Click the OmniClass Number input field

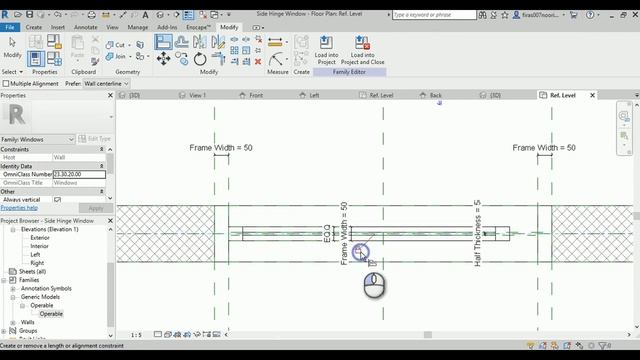(79, 174)
